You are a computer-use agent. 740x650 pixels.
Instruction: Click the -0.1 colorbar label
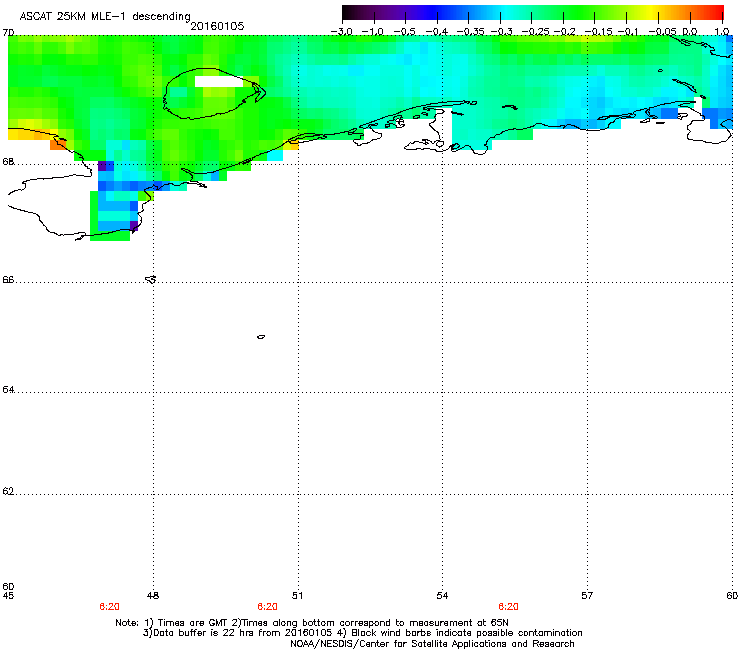point(628,32)
